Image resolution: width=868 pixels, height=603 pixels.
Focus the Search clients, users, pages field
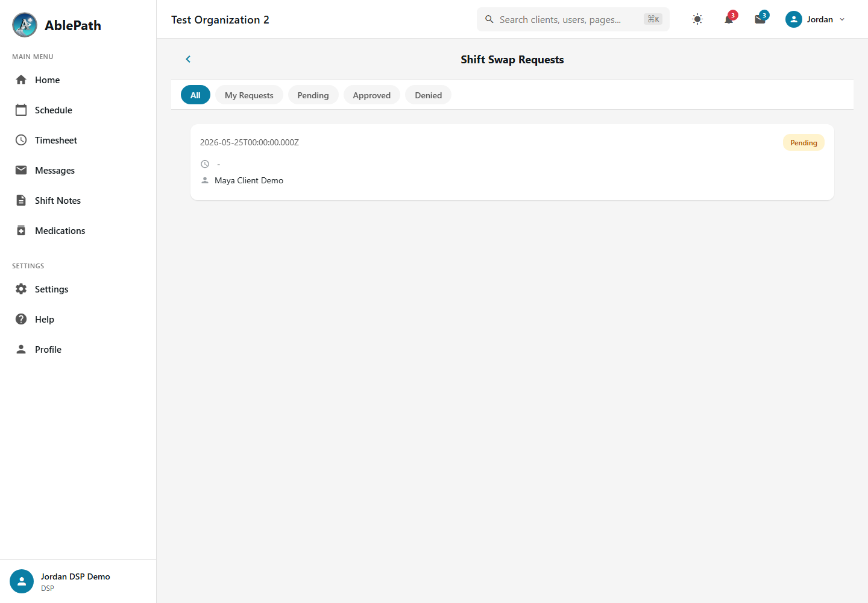pyautogui.click(x=573, y=19)
